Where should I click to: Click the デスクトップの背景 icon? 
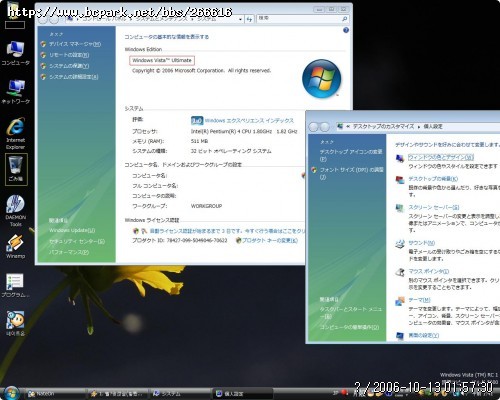click(400, 180)
